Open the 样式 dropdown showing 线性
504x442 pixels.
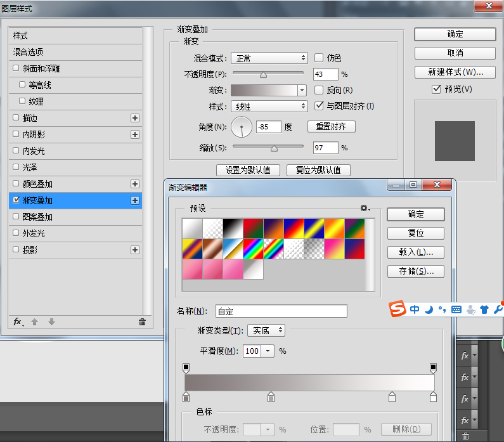tap(269, 107)
